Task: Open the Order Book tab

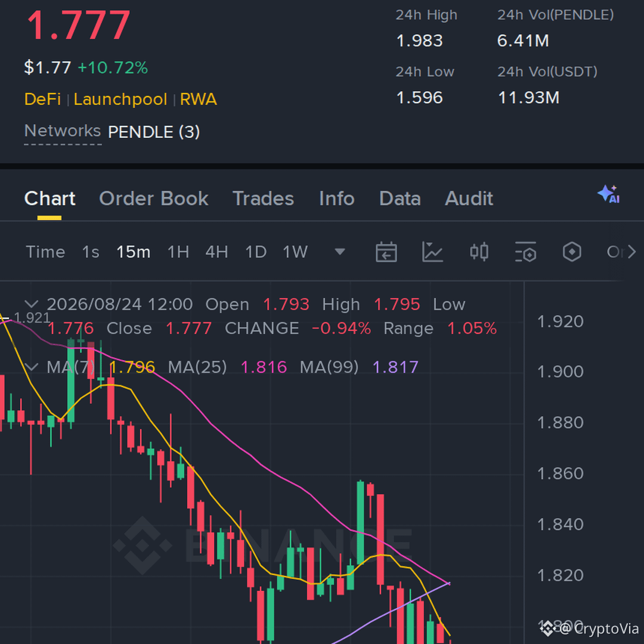Action: (x=154, y=199)
